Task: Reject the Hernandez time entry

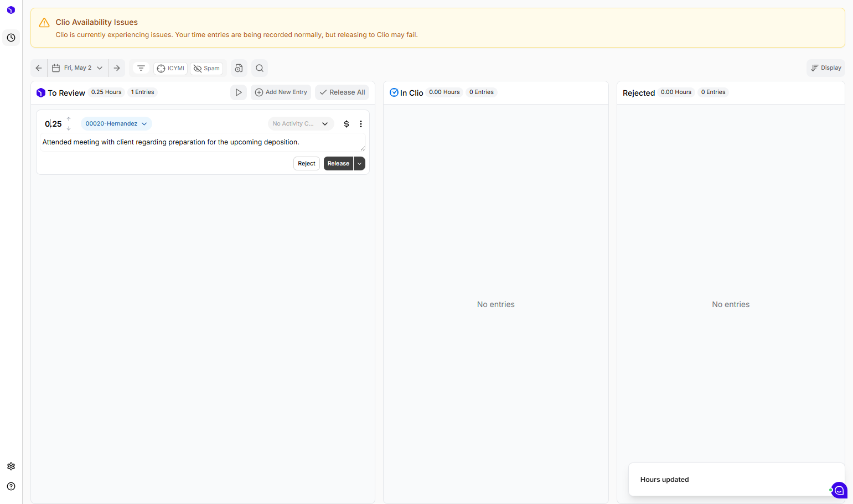Action: (307, 164)
